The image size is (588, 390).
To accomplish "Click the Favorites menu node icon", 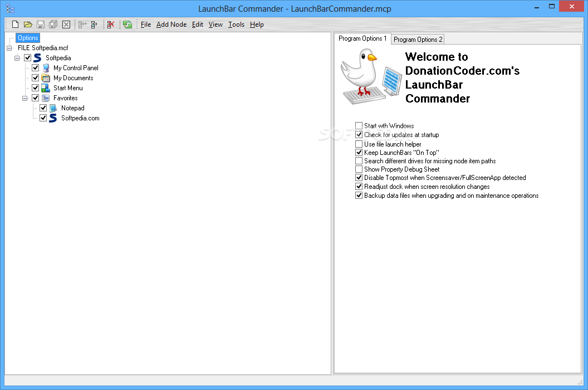I will point(46,98).
